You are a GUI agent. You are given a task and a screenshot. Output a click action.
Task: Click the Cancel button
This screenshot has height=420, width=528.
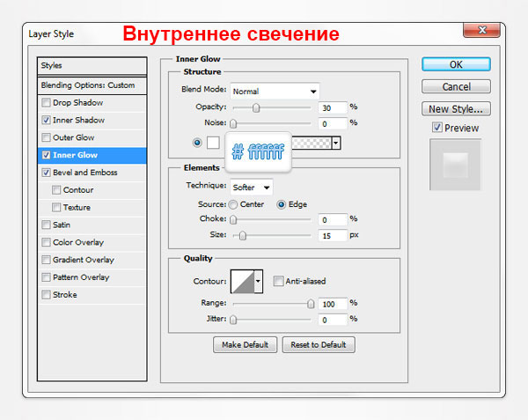pos(456,86)
